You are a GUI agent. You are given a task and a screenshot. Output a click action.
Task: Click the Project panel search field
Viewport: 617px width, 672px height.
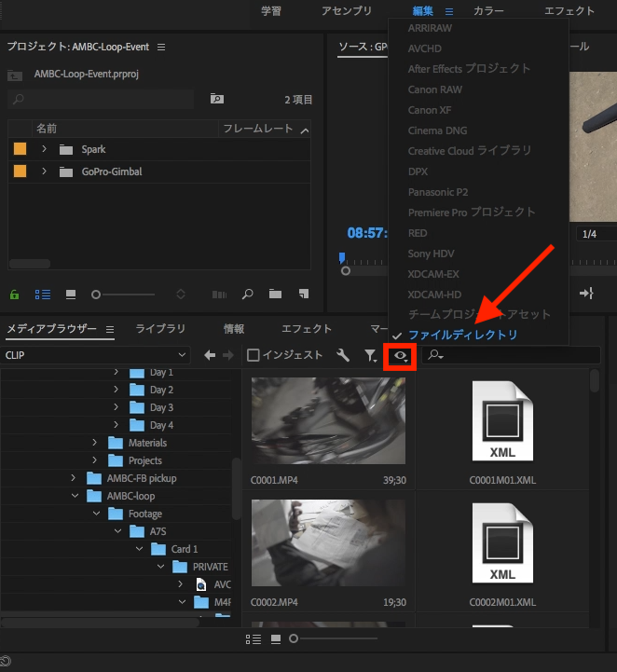point(101,99)
